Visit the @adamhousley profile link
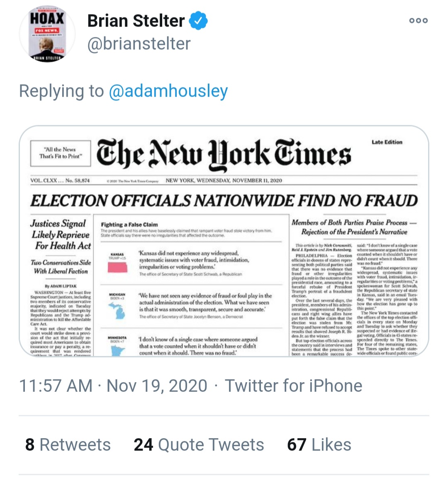The width and height of the screenshot is (448, 478). (x=168, y=91)
